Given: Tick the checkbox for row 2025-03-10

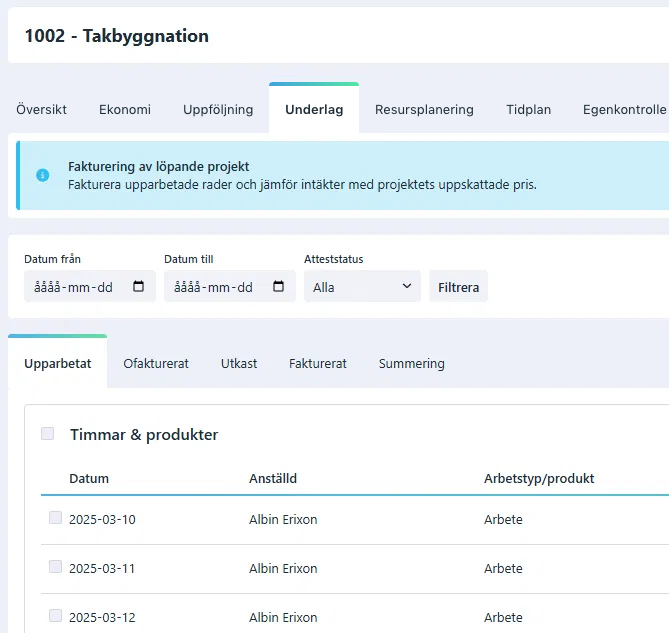Looking at the screenshot, I should click(55, 518).
